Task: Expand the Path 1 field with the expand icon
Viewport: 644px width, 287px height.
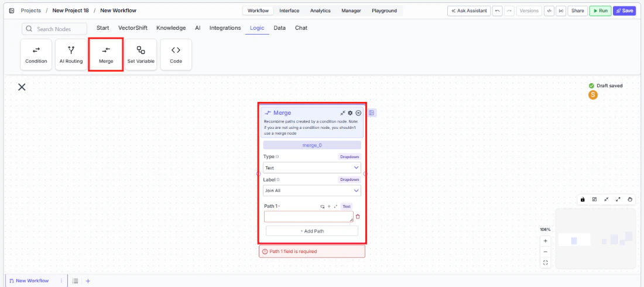Action: (x=335, y=206)
